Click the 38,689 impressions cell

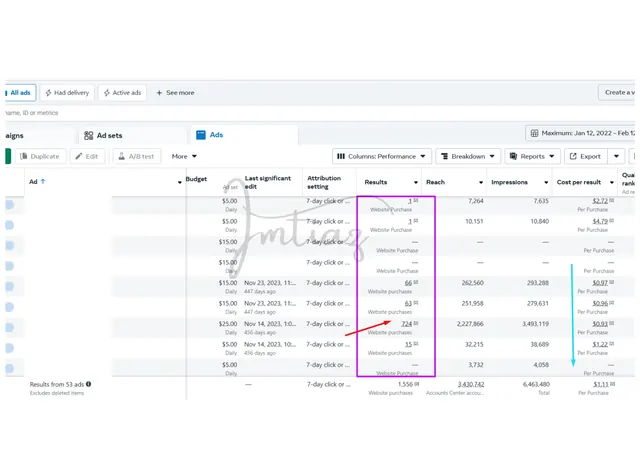pos(540,344)
